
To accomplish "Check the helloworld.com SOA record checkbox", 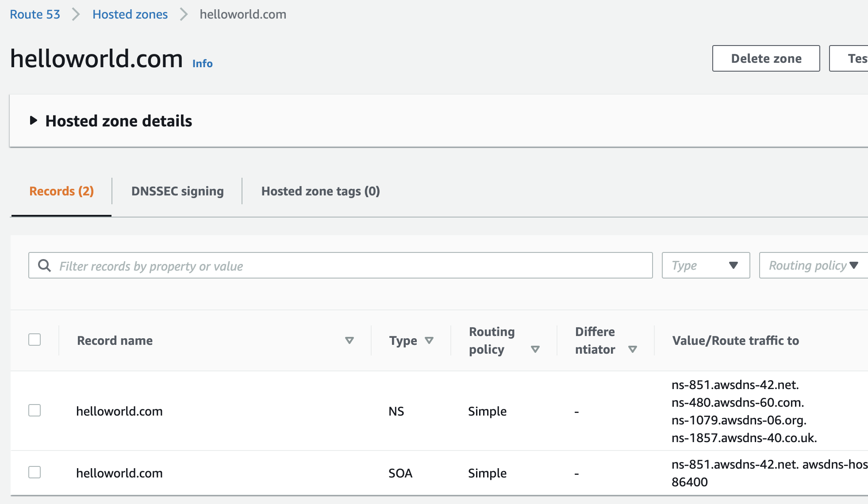I will click(35, 472).
